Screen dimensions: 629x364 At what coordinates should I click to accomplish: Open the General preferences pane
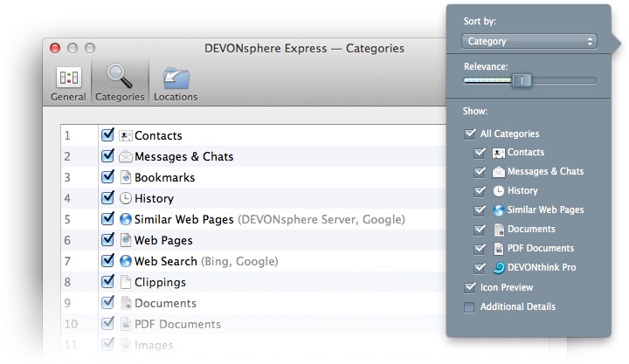pos(68,82)
